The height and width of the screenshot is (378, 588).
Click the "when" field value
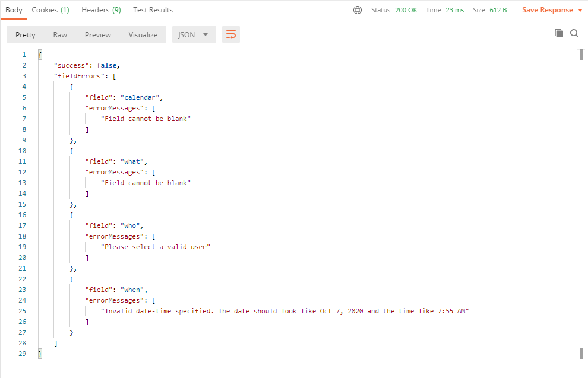point(132,290)
